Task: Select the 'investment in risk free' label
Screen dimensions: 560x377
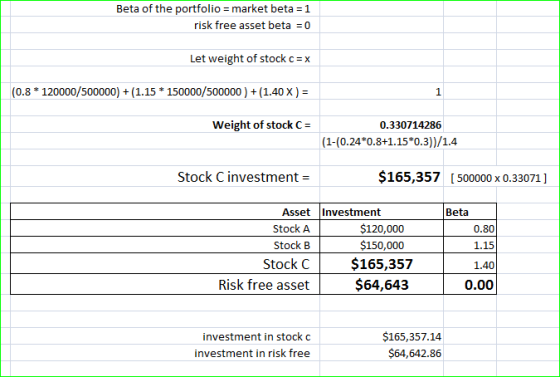Action: [252, 353]
